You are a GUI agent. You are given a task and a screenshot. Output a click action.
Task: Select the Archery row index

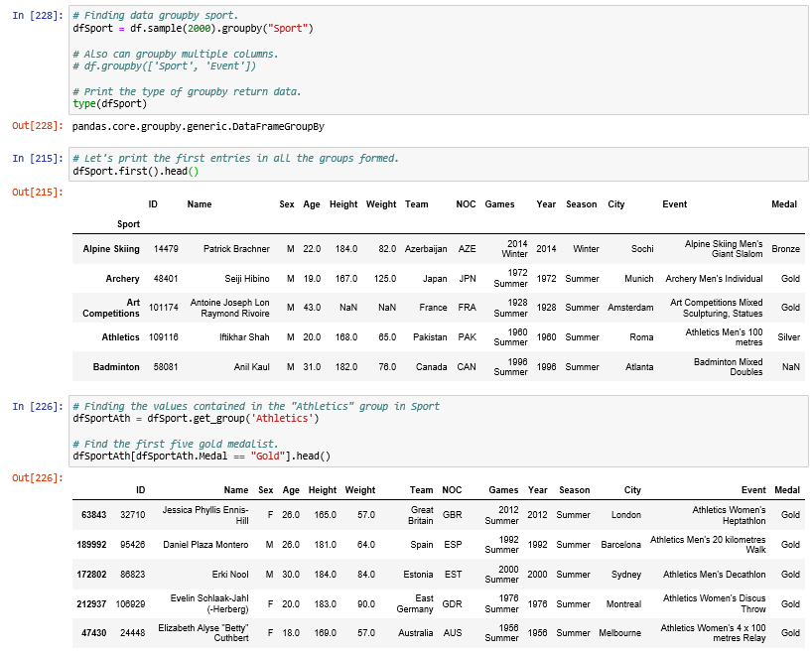(x=122, y=279)
